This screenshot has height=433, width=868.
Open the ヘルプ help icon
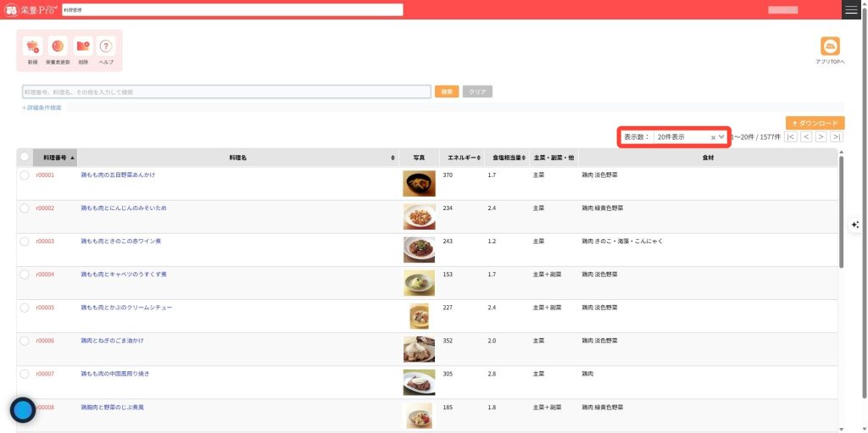pyautogui.click(x=106, y=47)
